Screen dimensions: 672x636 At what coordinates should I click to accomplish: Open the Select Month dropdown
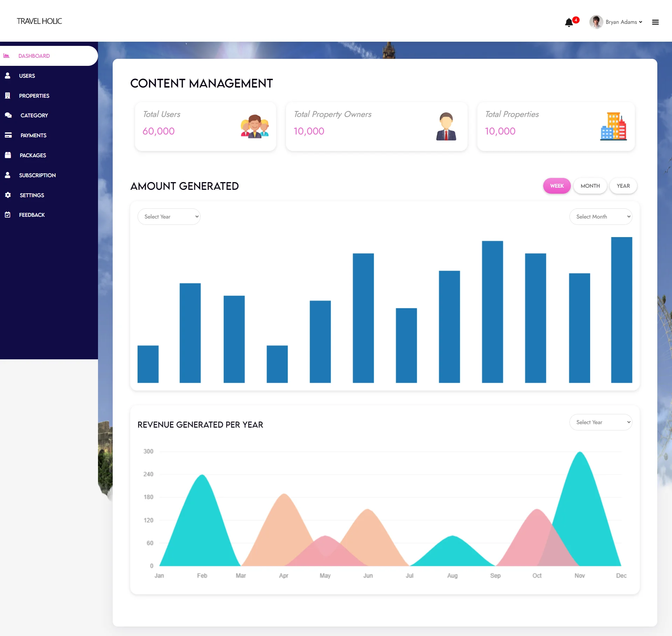pyautogui.click(x=601, y=217)
